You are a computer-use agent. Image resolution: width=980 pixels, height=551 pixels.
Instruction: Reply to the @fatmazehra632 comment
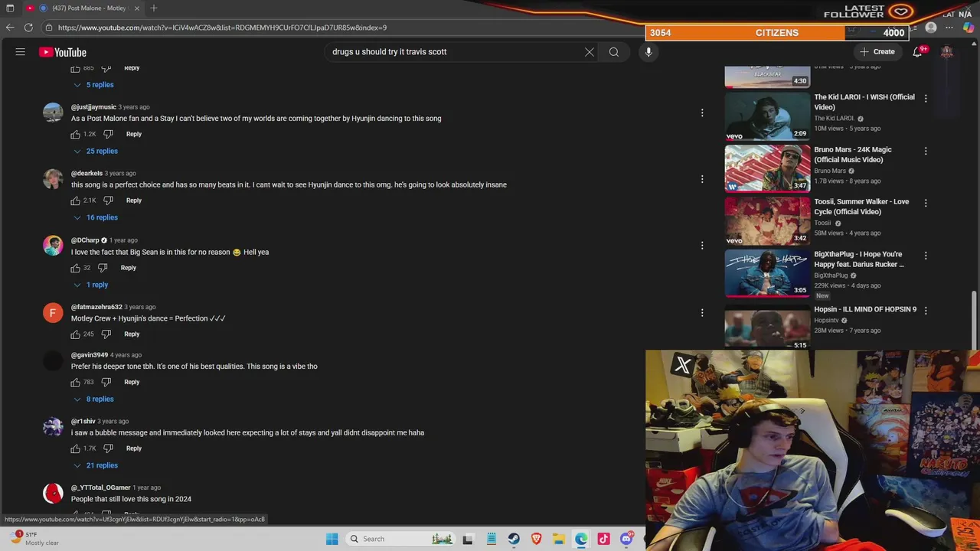132,334
